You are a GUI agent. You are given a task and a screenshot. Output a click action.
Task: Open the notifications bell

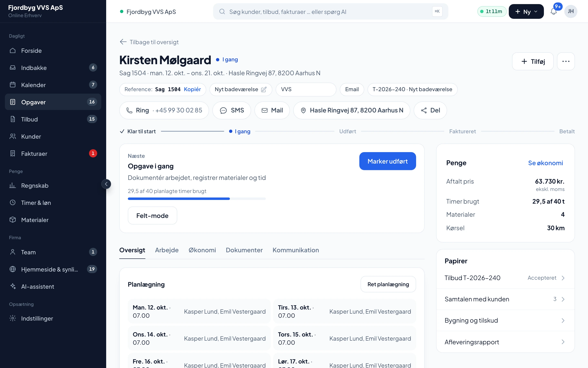pyautogui.click(x=553, y=11)
